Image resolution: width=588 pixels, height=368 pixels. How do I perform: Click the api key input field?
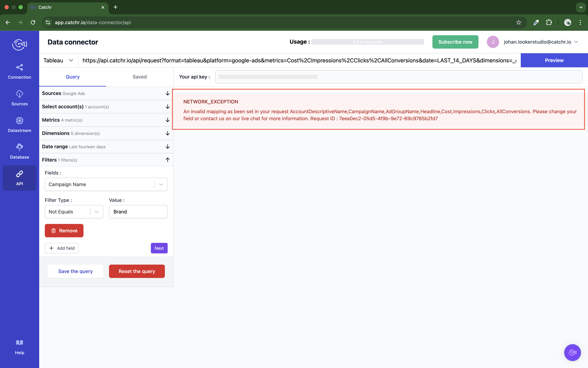pos(399,77)
